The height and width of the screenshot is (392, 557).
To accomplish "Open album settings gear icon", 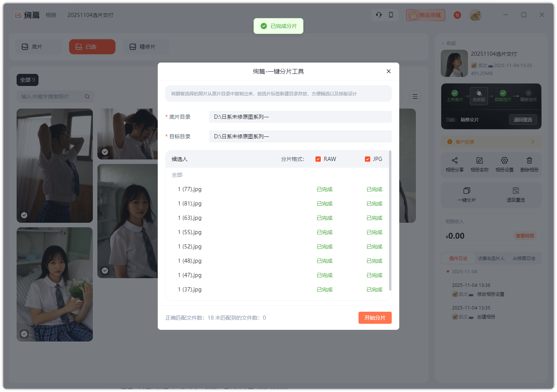I will pyautogui.click(x=505, y=161).
